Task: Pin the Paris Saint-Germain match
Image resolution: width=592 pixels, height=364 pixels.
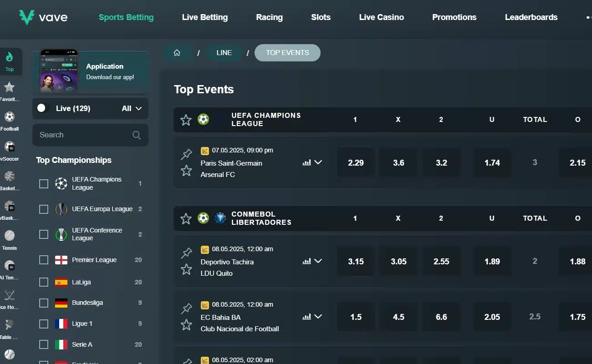Action: [186, 155]
